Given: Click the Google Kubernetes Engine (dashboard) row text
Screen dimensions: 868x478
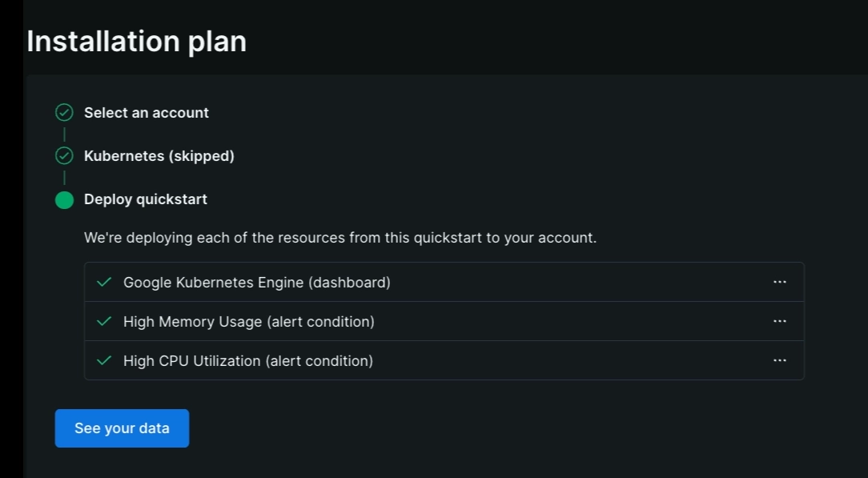Looking at the screenshot, I should [257, 282].
